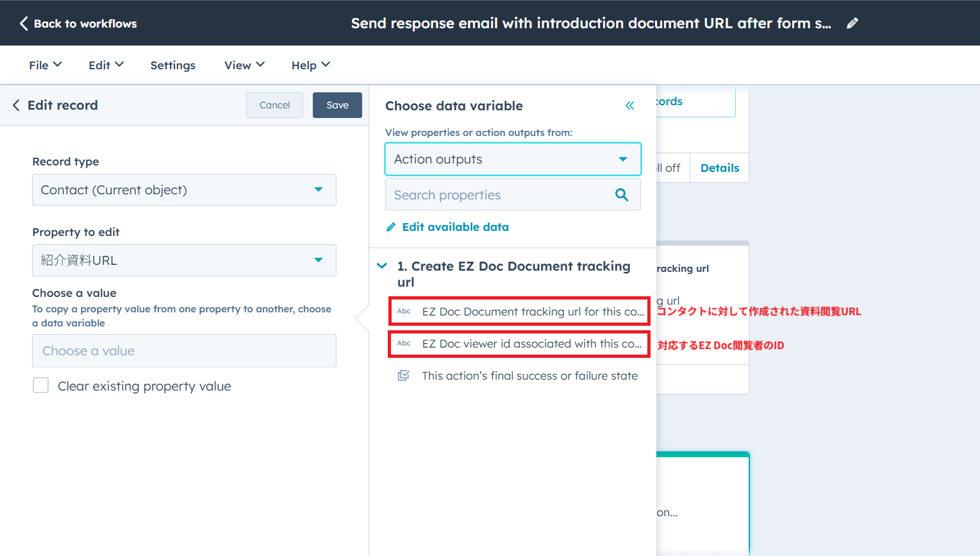Image resolution: width=980 pixels, height=556 pixels.
Task: Collapse the data variable panel with double-chevron
Action: [629, 106]
